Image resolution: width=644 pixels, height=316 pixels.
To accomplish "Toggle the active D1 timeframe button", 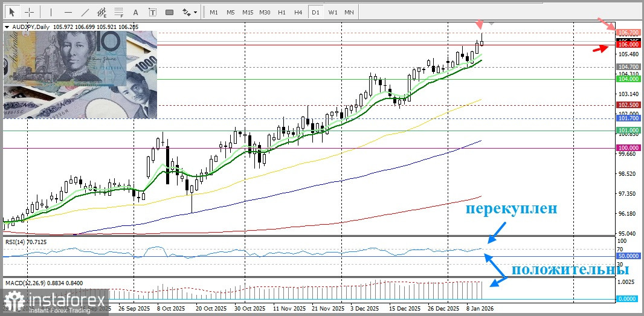I will click(x=315, y=12).
